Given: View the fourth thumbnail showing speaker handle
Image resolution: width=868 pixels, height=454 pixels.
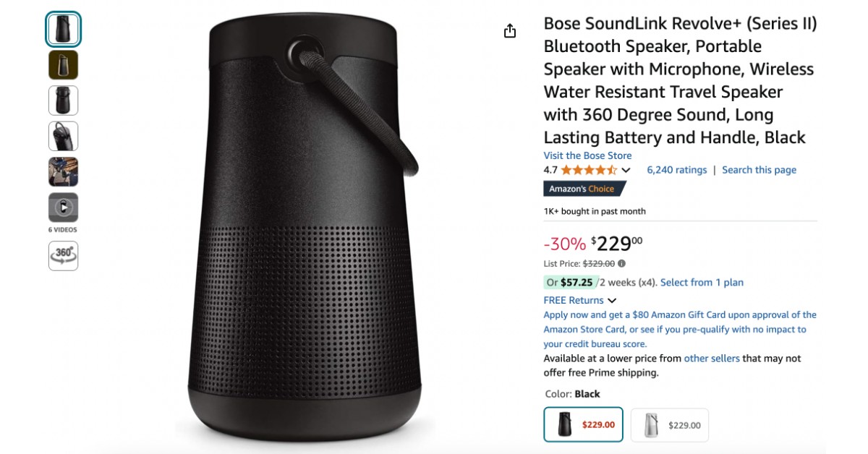Looking at the screenshot, I should coord(64,136).
